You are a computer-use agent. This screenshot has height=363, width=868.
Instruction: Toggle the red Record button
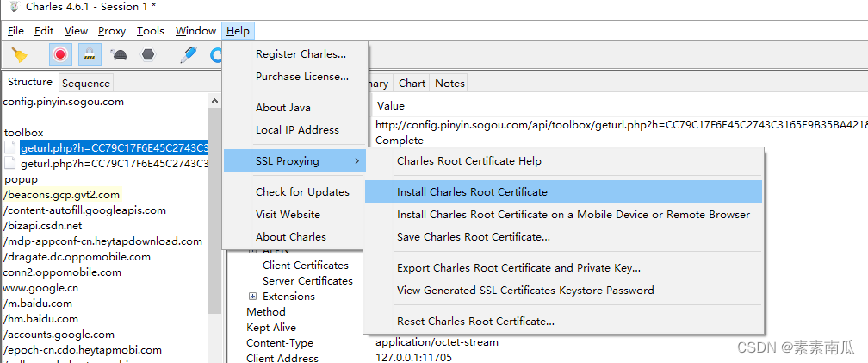tap(60, 54)
